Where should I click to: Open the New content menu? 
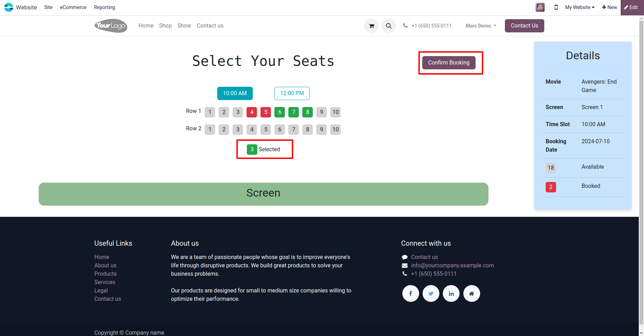tap(609, 7)
